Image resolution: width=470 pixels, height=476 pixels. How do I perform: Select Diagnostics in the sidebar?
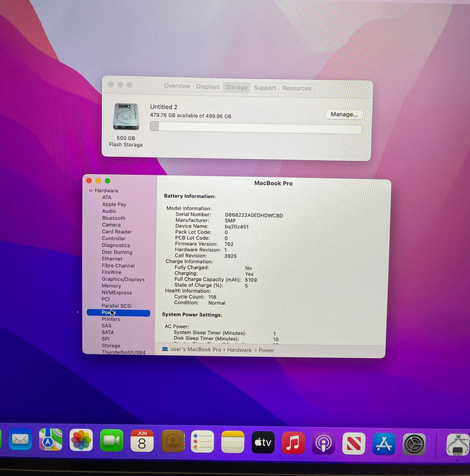pyautogui.click(x=116, y=245)
